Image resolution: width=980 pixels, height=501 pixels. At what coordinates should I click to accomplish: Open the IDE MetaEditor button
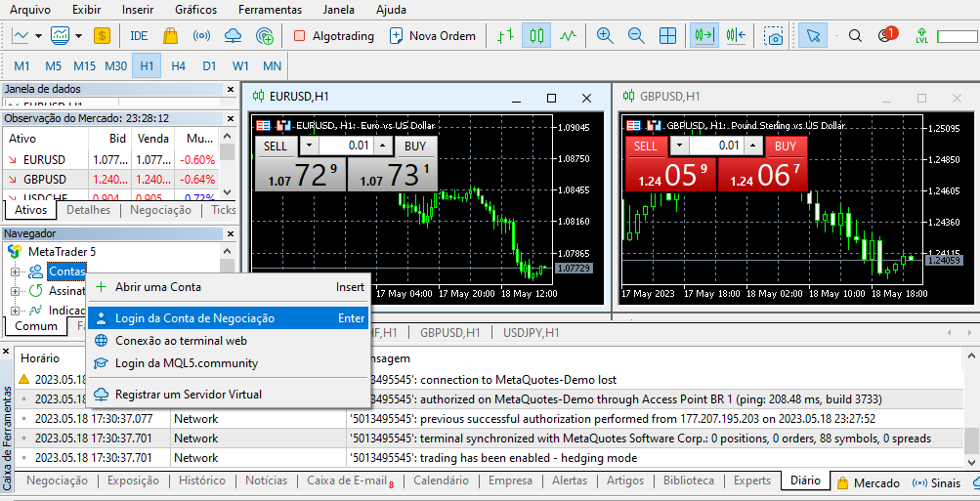139,35
